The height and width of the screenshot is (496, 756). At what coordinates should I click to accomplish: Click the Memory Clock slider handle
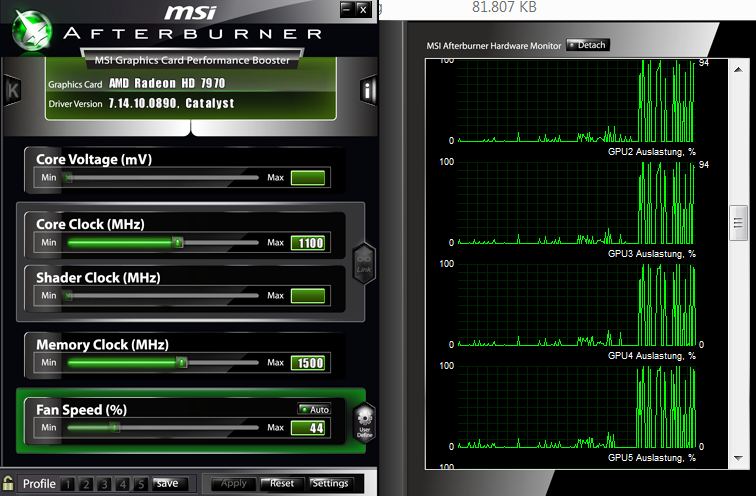tap(182, 362)
